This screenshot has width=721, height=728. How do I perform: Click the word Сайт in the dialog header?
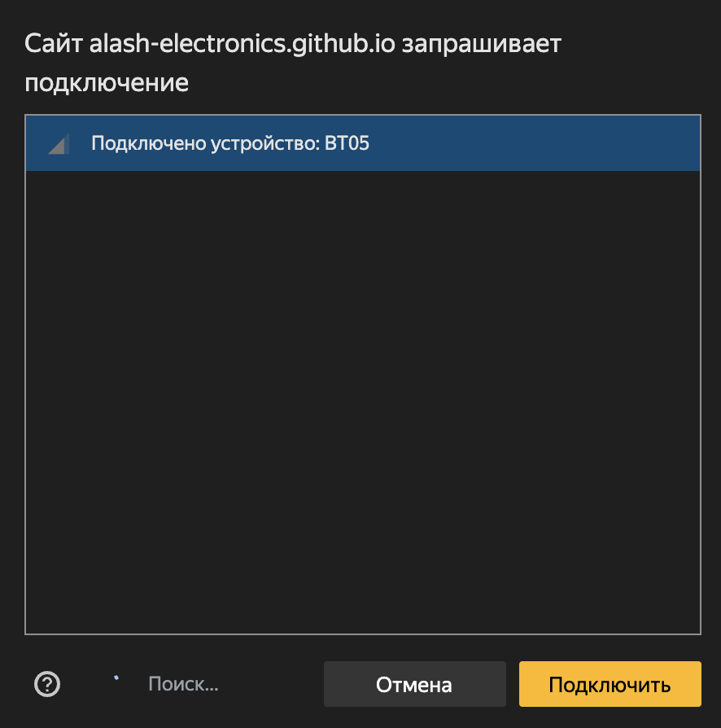[x=54, y=44]
